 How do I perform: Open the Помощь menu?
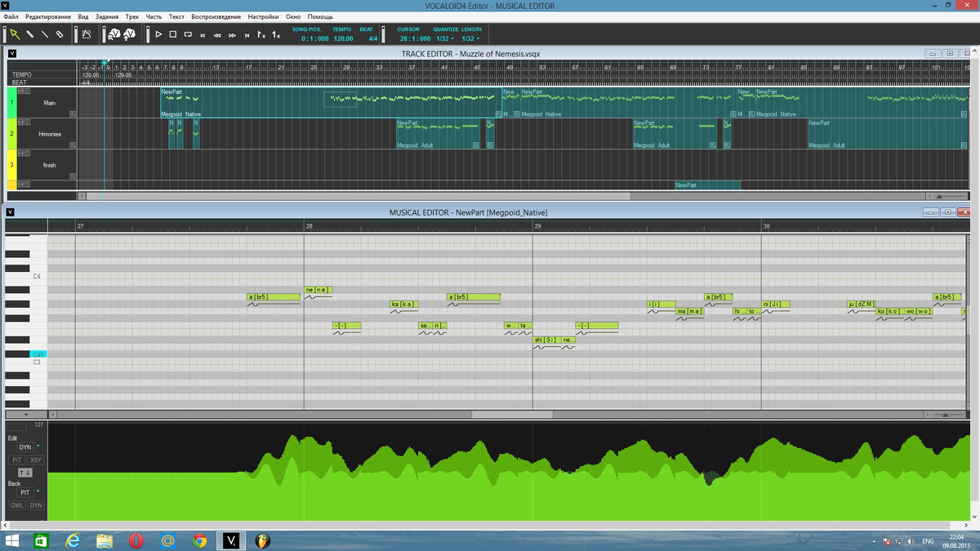tap(320, 16)
